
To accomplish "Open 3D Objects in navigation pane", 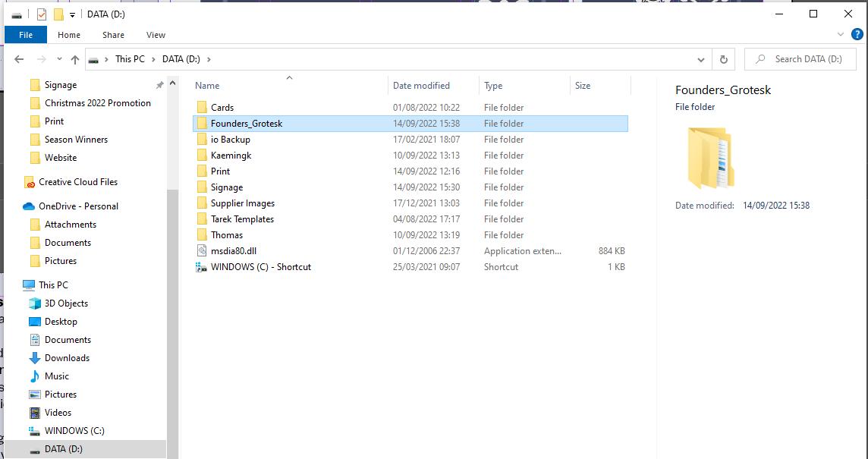I will click(66, 303).
